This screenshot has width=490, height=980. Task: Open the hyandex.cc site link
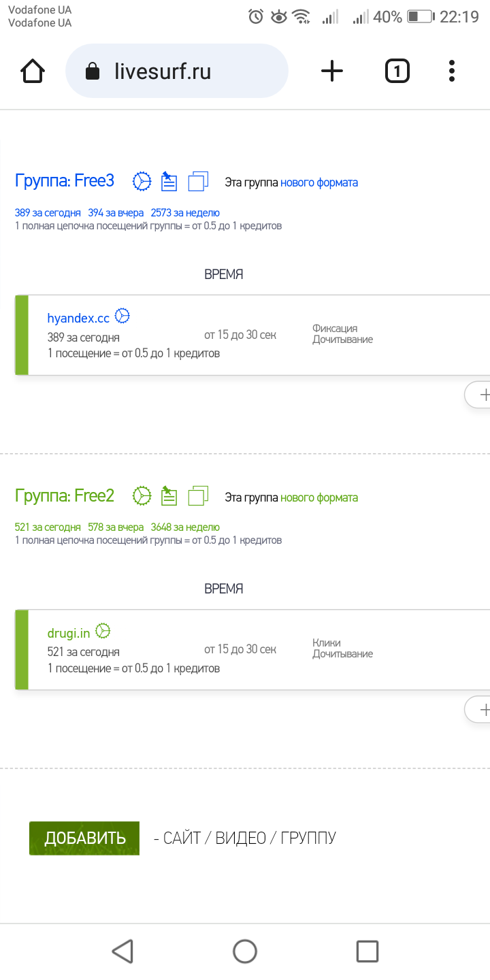coord(78,318)
